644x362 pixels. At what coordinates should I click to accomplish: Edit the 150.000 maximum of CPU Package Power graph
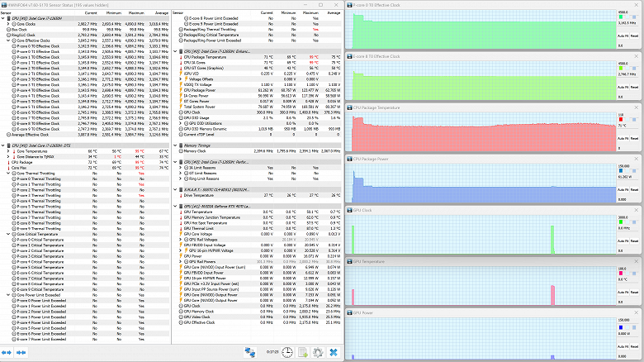click(624, 166)
